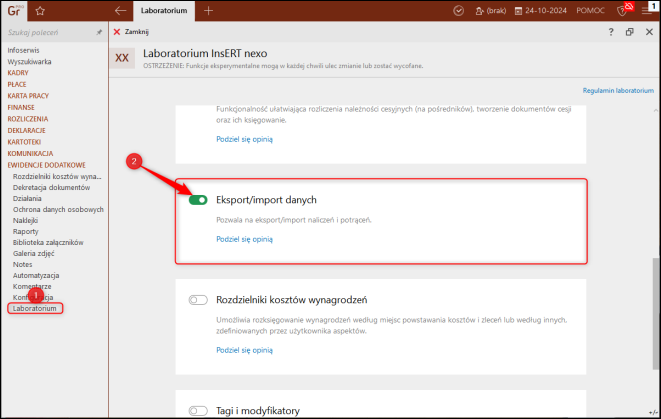
Task: Enable Rozdzielniki kosztów wynagrodzeń toggle
Action: pyautogui.click(x=198, y=300)
